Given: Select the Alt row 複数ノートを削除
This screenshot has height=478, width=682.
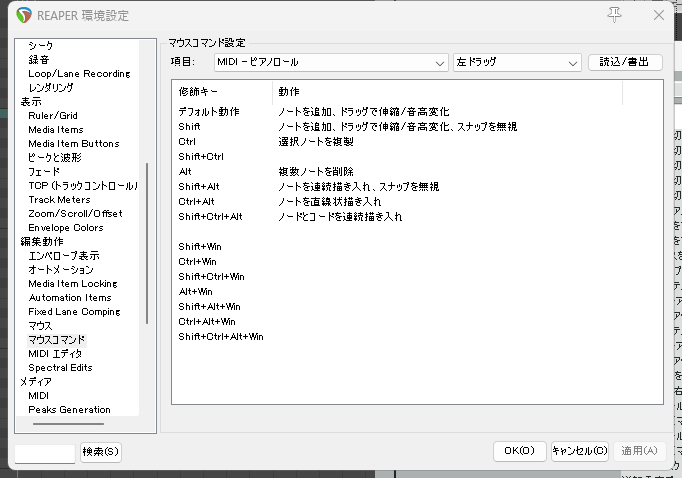Looking at the screenshot, I should [x=418, y=172].
